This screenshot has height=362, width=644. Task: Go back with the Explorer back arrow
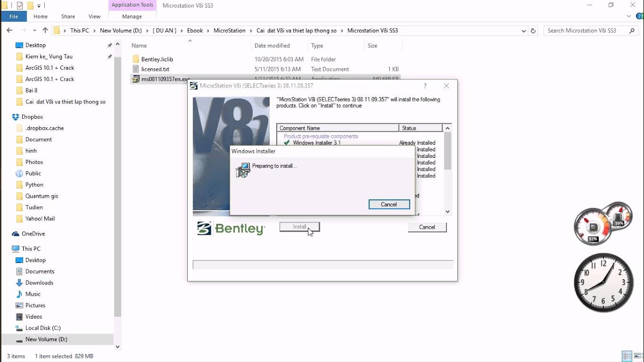(x=9, y=31)
